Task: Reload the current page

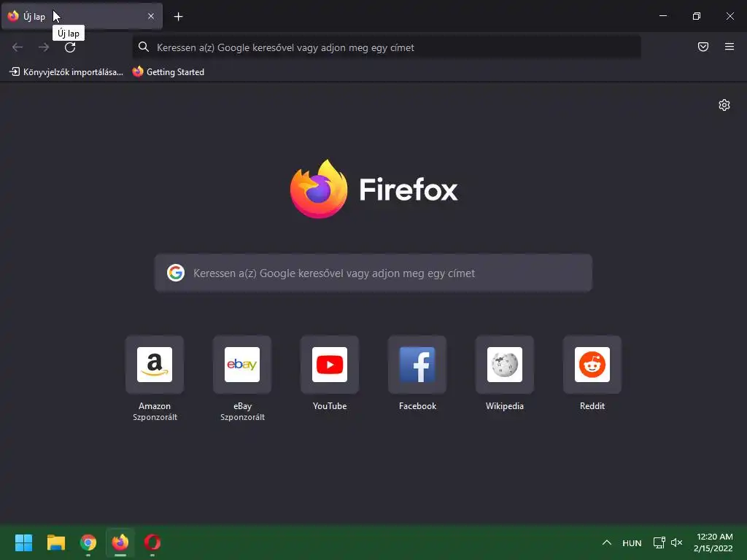Action: pos(70,47)
